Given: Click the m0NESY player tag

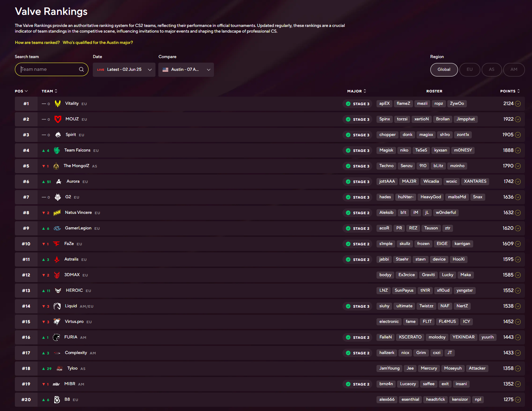Looking at the screenshot, I should coord(463,150).
